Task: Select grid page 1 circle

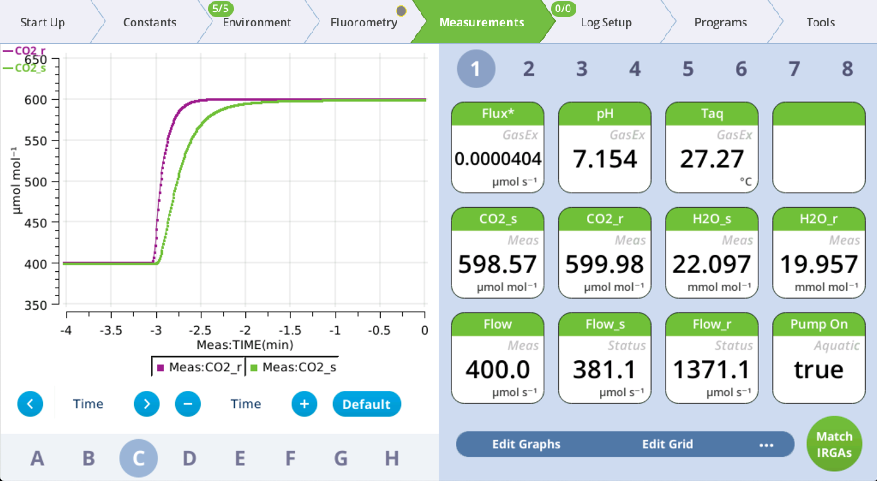Action: (x=476, y=69)
